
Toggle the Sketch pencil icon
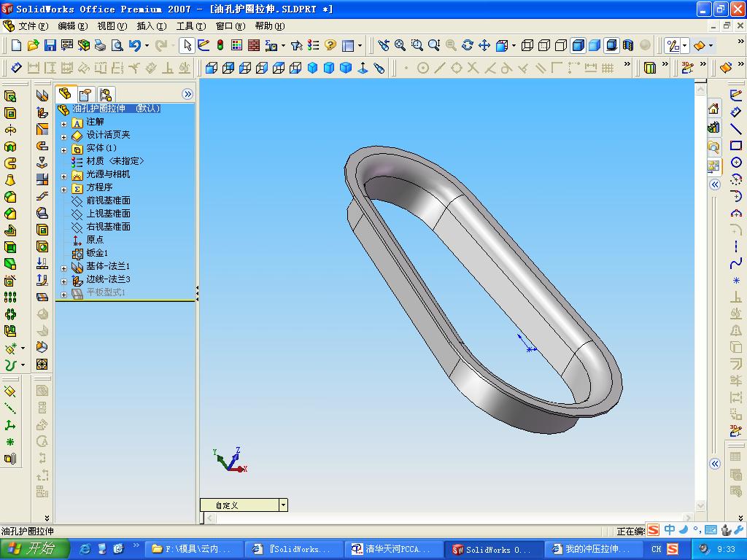pyautogui.click(x=204, y=45)
